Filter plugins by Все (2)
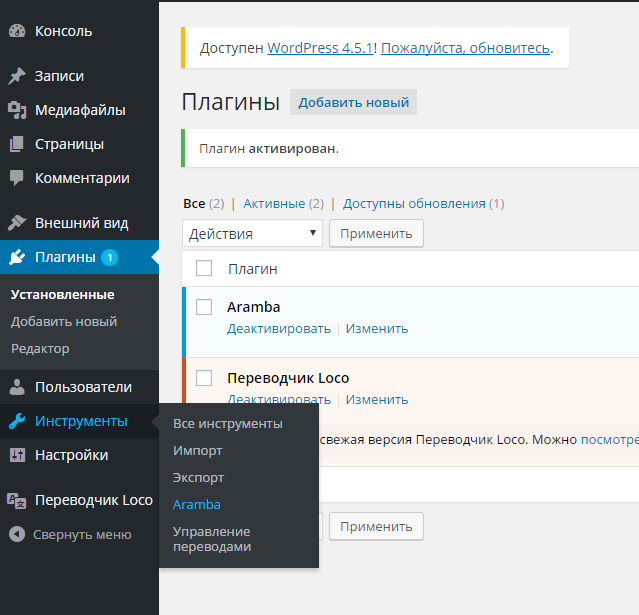The height and width of the screenshot is (615, 639). 204,203
